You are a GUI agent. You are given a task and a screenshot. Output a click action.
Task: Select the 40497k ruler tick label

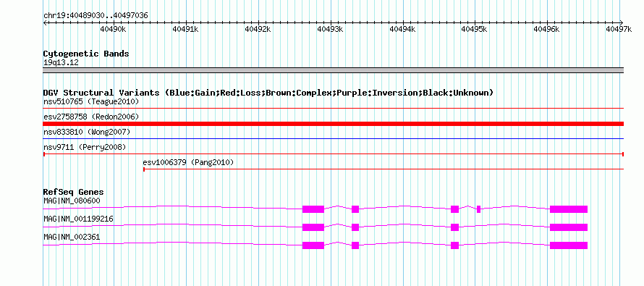(619, 29)
